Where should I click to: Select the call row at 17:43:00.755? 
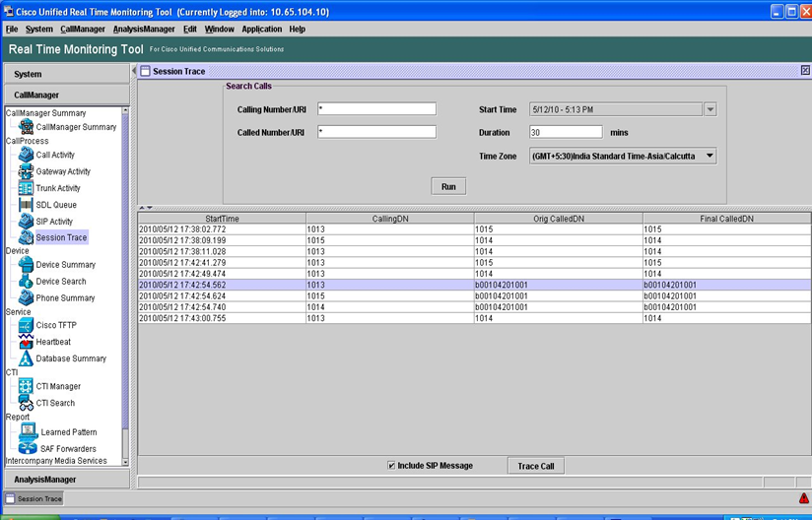click(x=474, y=318)
